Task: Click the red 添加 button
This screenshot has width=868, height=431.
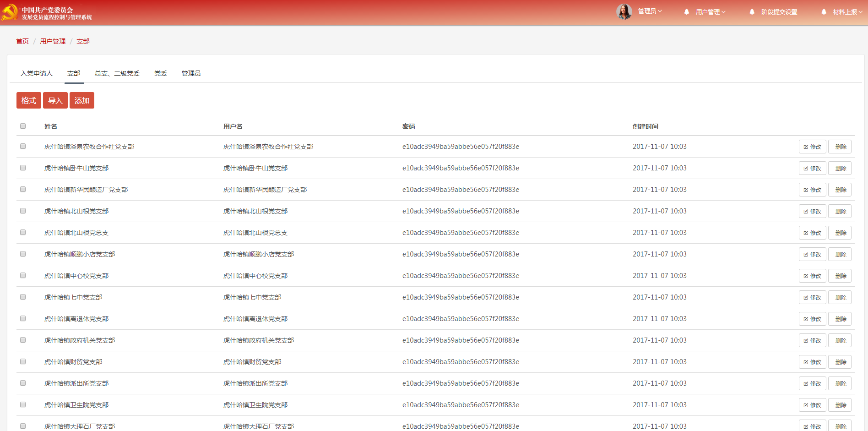Action: click(82, 100)
